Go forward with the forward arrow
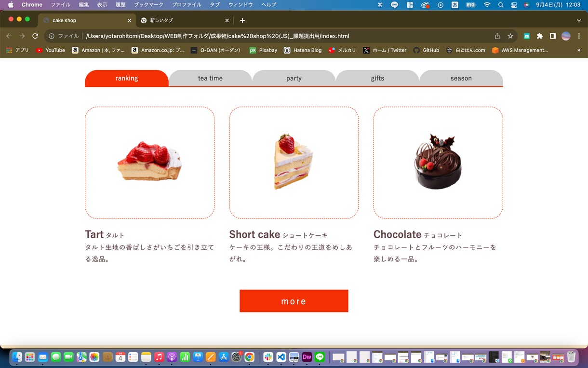Image resolution: width=588 pixels, height=368 pixels. pyautogui.click(x=22, y=36)
